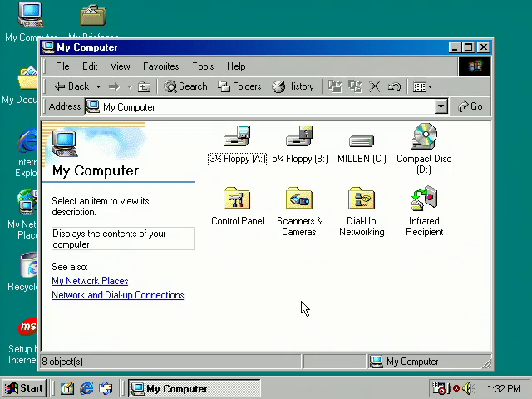Click the My Computer title bar icon
Image resolution: width=532 pixels, height=399 pixels.
(48, 47)
